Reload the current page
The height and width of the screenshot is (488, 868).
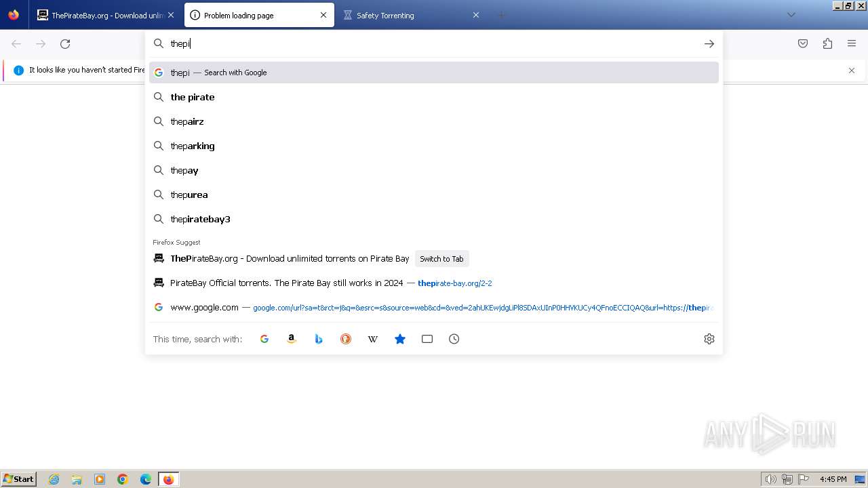click(x=65, y=44)
